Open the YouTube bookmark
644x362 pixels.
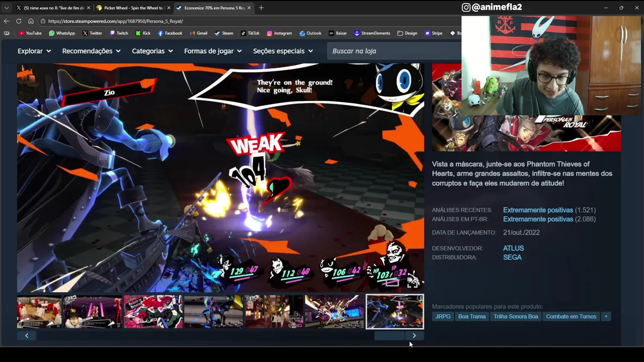pos(30,33)
